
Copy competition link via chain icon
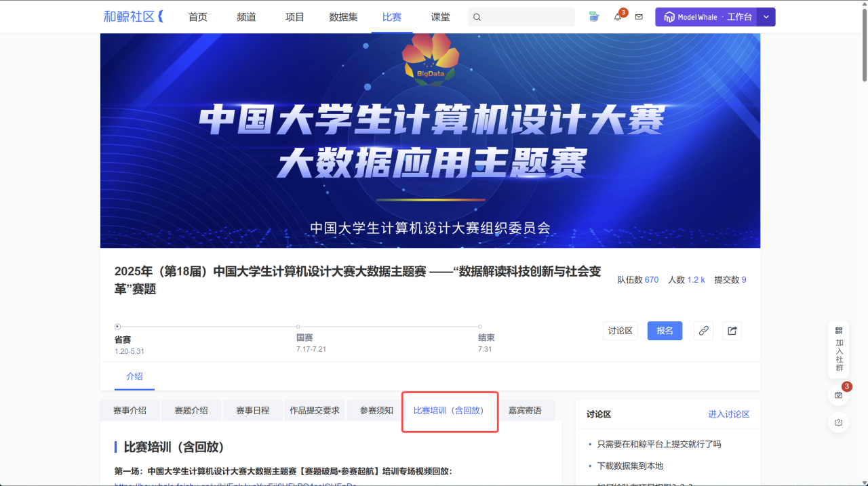pos(704,331)
